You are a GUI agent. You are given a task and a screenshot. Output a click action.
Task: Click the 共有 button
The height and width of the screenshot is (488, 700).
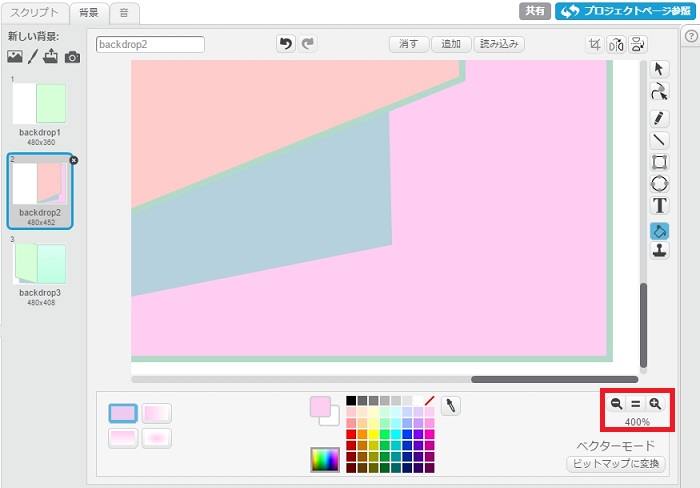[x=535, y=11]
